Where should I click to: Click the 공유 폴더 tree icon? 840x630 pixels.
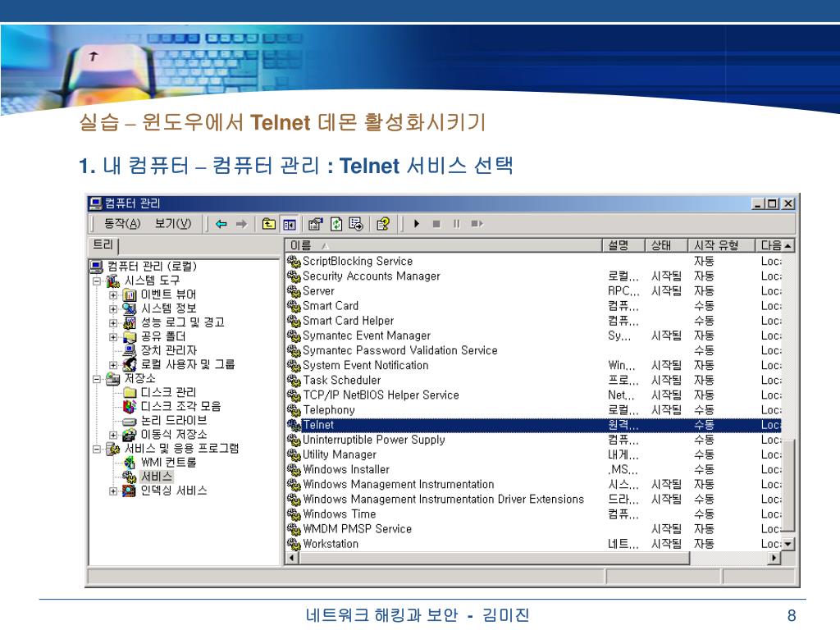(129, 336)
